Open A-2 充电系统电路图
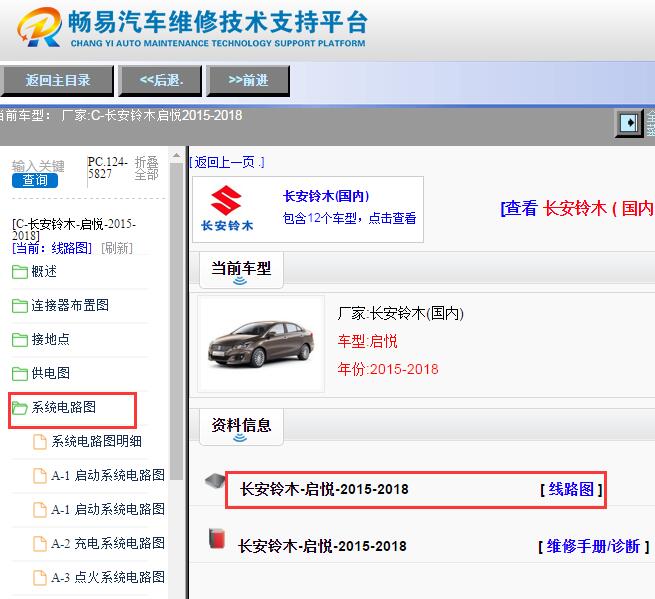The image size is (655, 599). (108, 543)
